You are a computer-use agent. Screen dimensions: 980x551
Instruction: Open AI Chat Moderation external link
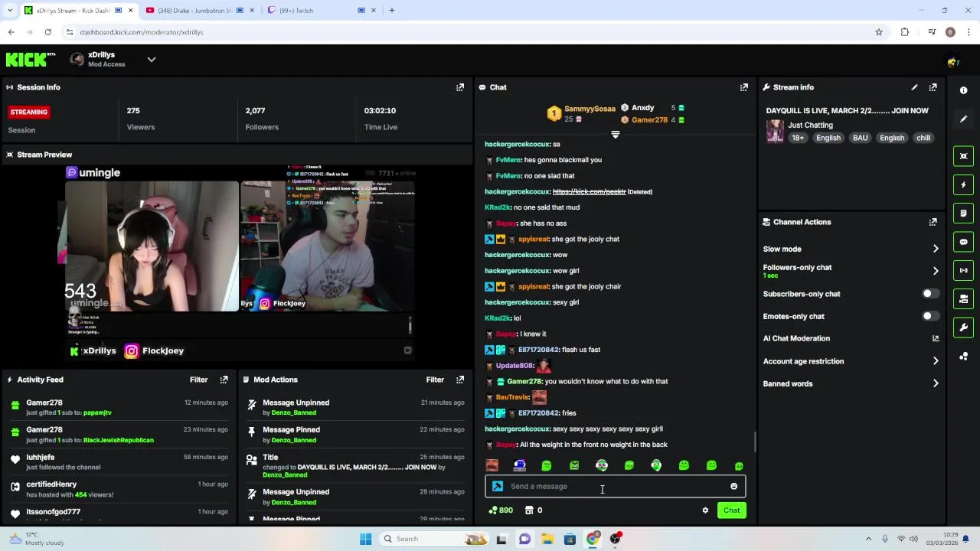(x=936, y=338)
